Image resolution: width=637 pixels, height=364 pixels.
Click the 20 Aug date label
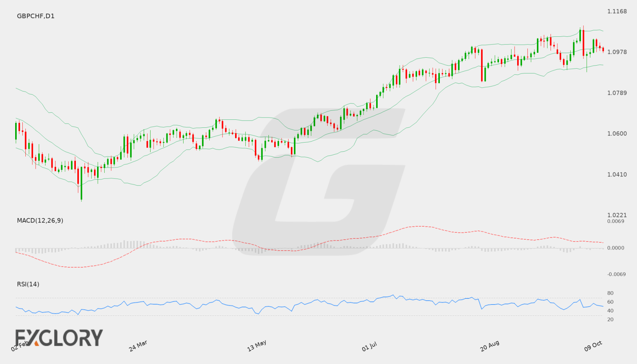coord(490,346)
